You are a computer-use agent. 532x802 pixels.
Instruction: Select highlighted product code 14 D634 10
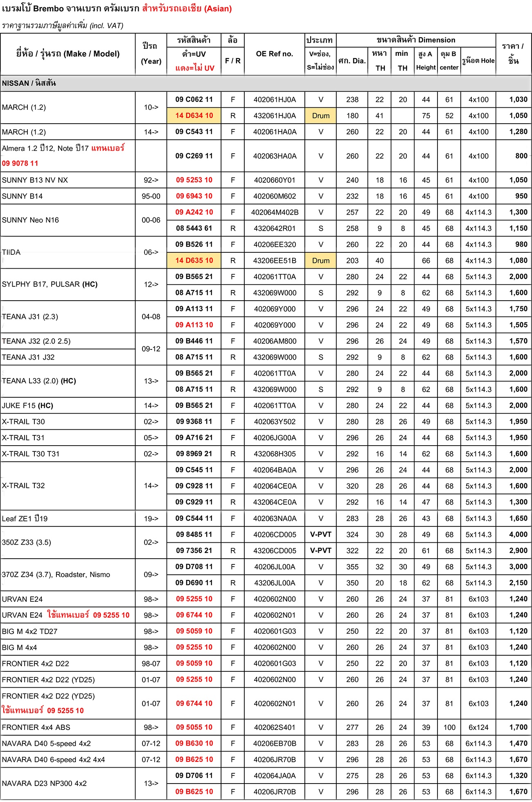click(x=194, y=116)
